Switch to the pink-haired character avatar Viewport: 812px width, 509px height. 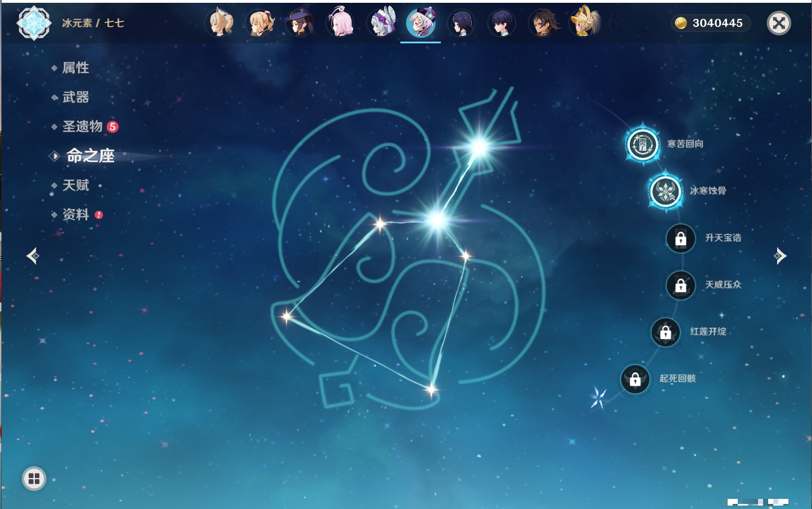[x=341, y=23]
